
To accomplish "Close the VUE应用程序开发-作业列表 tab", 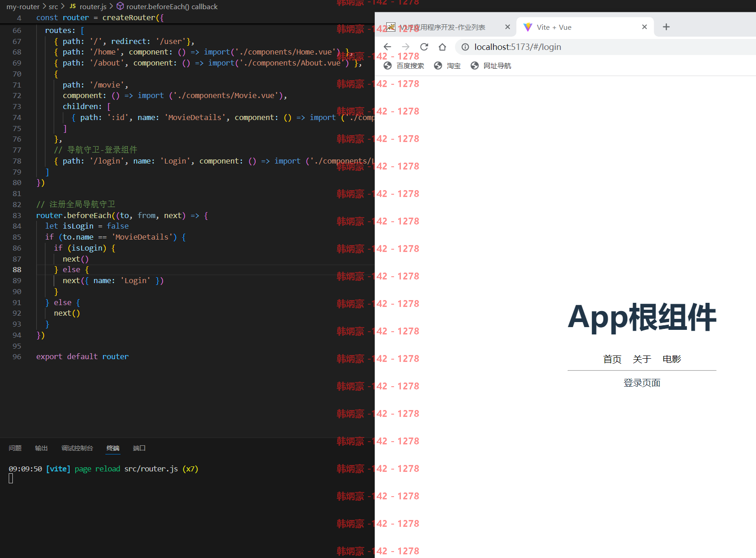I will [x=507, y=27].
